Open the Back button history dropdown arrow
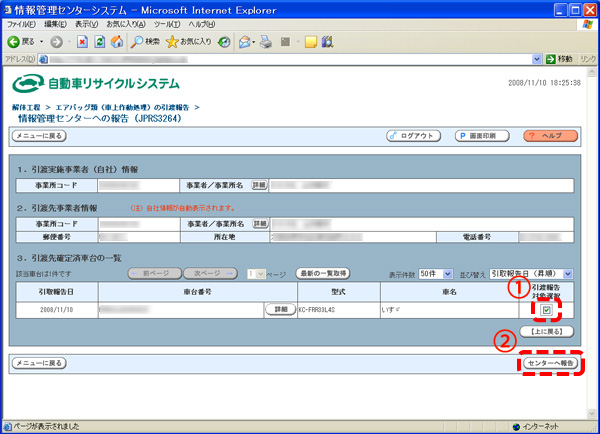 point(42,42)
